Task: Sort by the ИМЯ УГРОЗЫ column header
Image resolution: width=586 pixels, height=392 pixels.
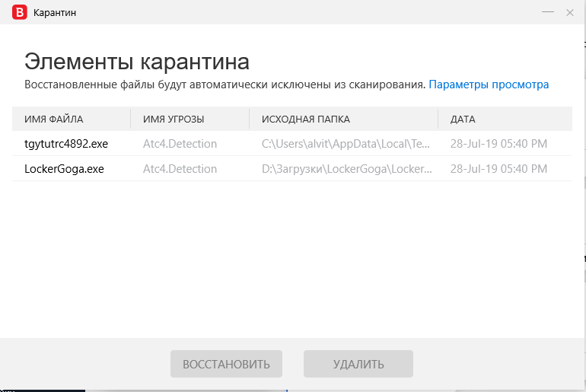Action: pyautogui.click(x=174, y=119)
